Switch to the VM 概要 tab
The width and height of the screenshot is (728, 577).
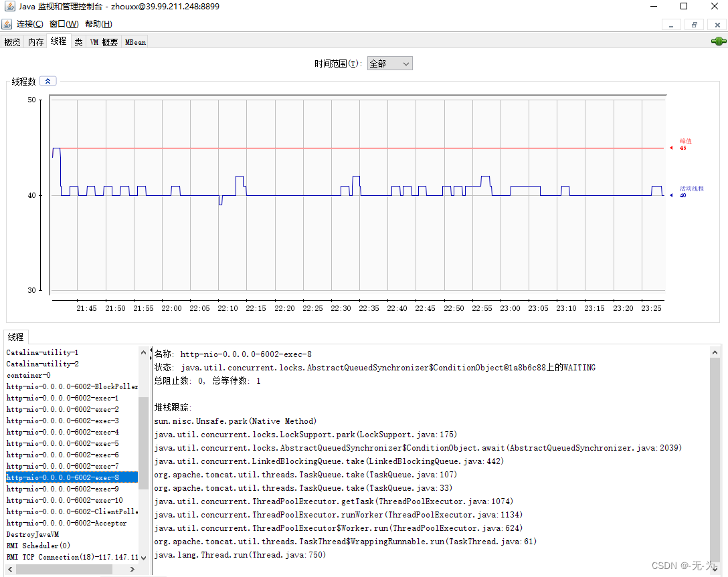(103, 41)
